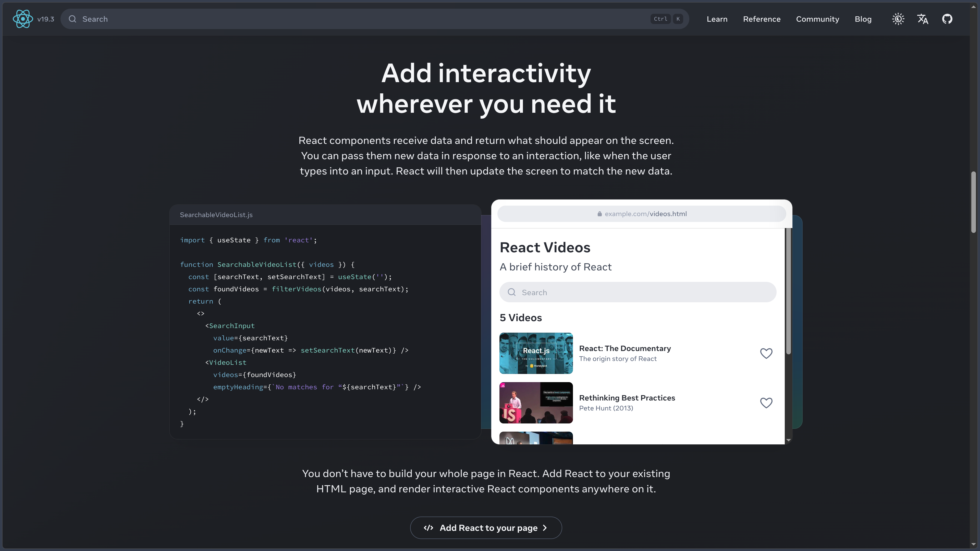The image size is (980, 551).
Task: Click the useState('') code line
Action: (x=290, y=277)
